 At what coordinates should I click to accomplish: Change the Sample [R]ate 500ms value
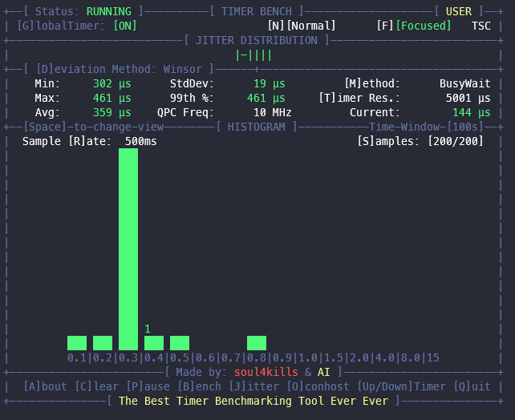tap(90, 141)
